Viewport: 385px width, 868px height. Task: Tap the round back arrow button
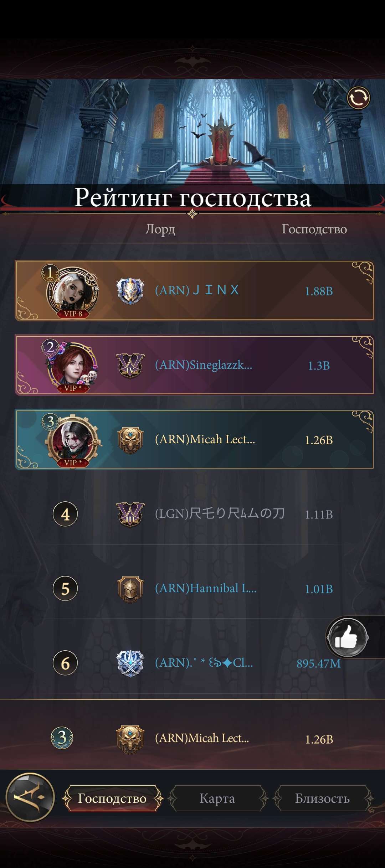pos(31,797)
